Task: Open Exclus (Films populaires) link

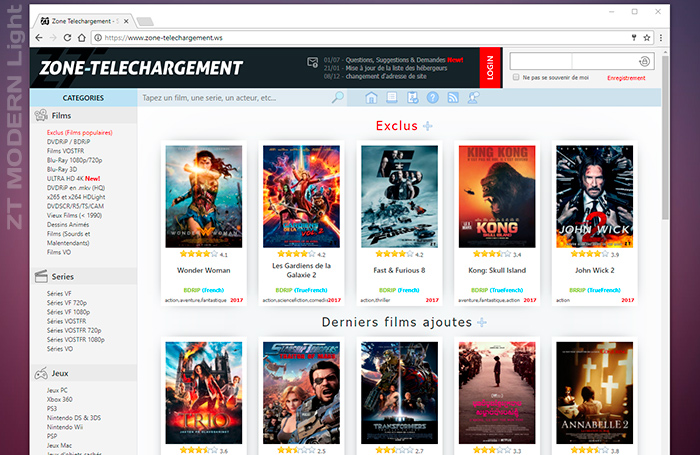Action: (79, 132)
